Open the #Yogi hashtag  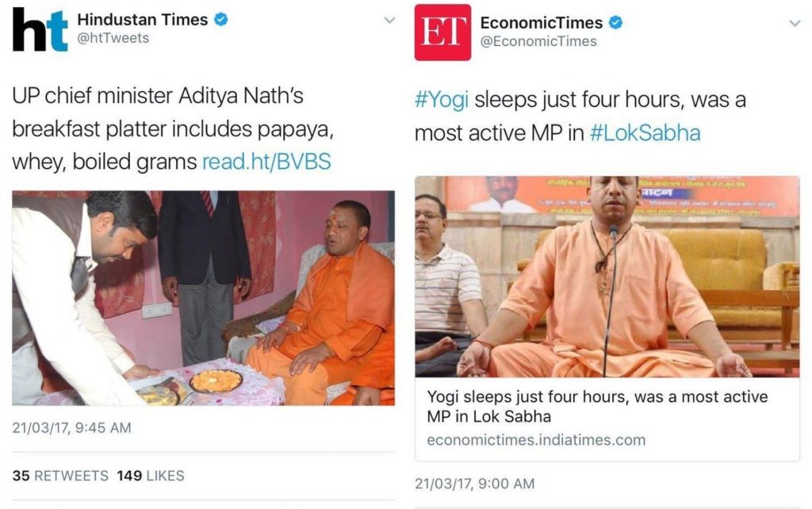coord(441,99)
